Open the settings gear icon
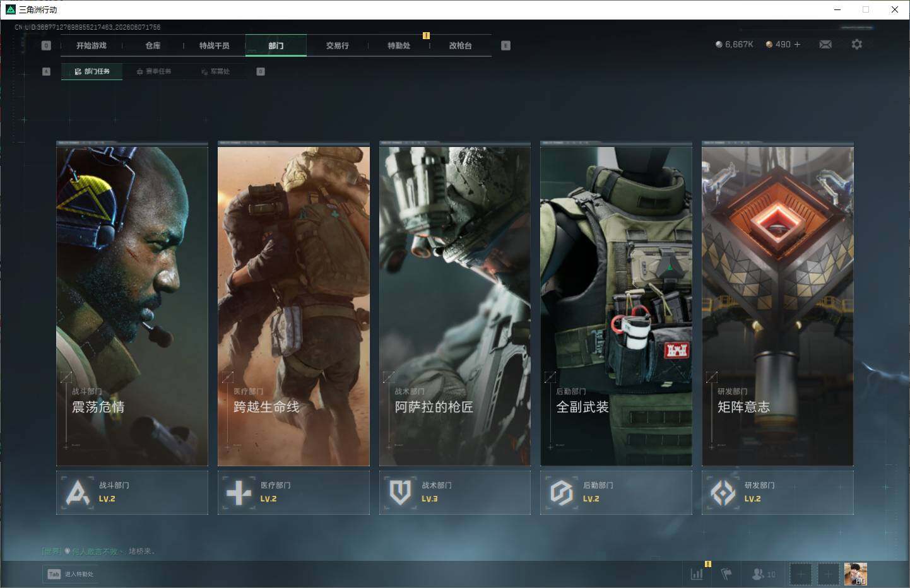Image resolution: width=910 pixels, height=588 pixels. [856, 44]
